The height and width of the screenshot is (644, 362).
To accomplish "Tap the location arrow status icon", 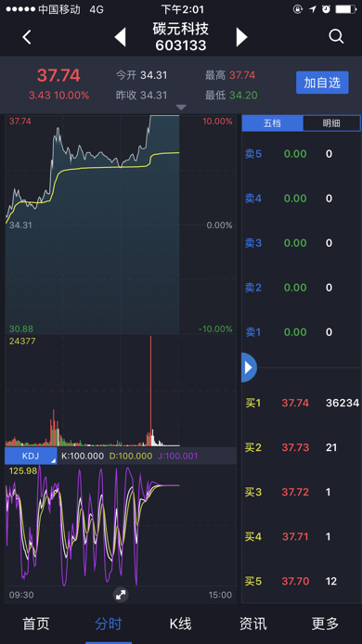I will [313, 9].
